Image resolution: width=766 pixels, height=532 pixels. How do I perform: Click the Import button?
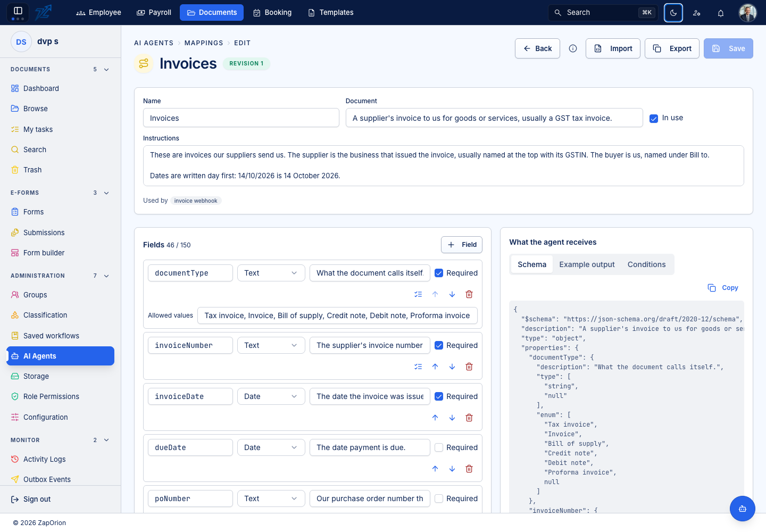coord(613,48)
